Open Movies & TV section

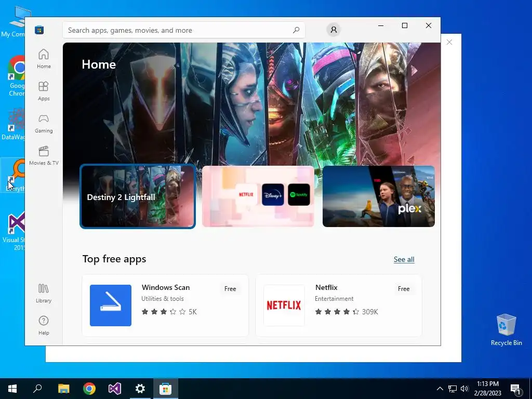click(x=44, y=155)
